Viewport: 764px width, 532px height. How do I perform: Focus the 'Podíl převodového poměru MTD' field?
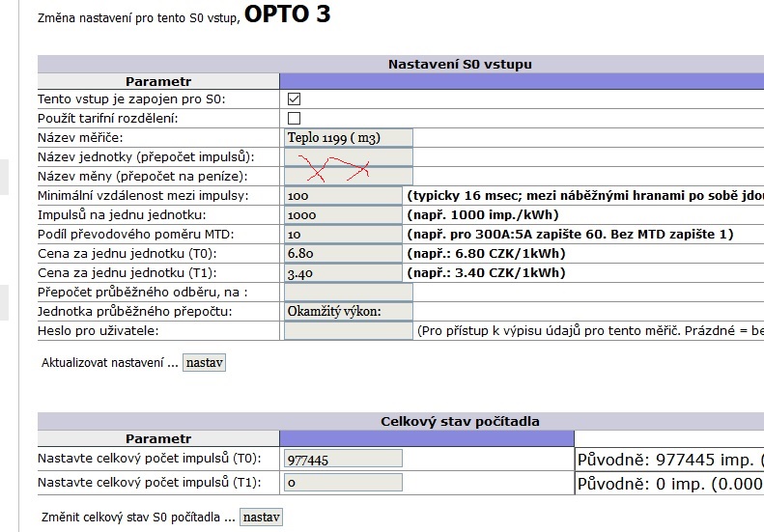(343, 234)
